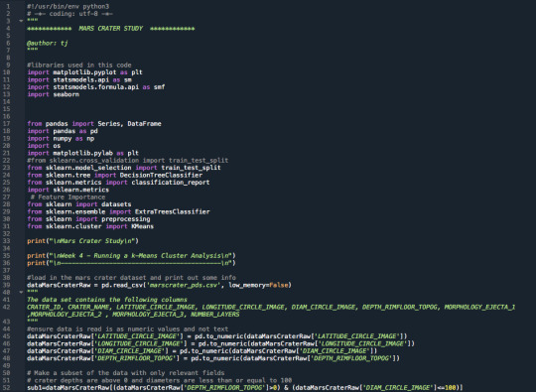
Task: Click the 'import os' line
Action: click(x=44, y=146)
